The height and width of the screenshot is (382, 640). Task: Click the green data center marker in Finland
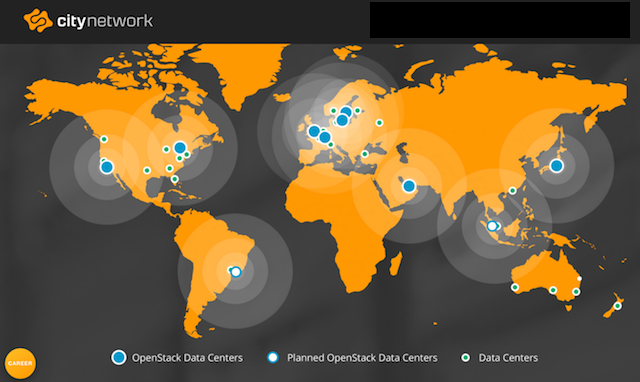coord(358,111)
